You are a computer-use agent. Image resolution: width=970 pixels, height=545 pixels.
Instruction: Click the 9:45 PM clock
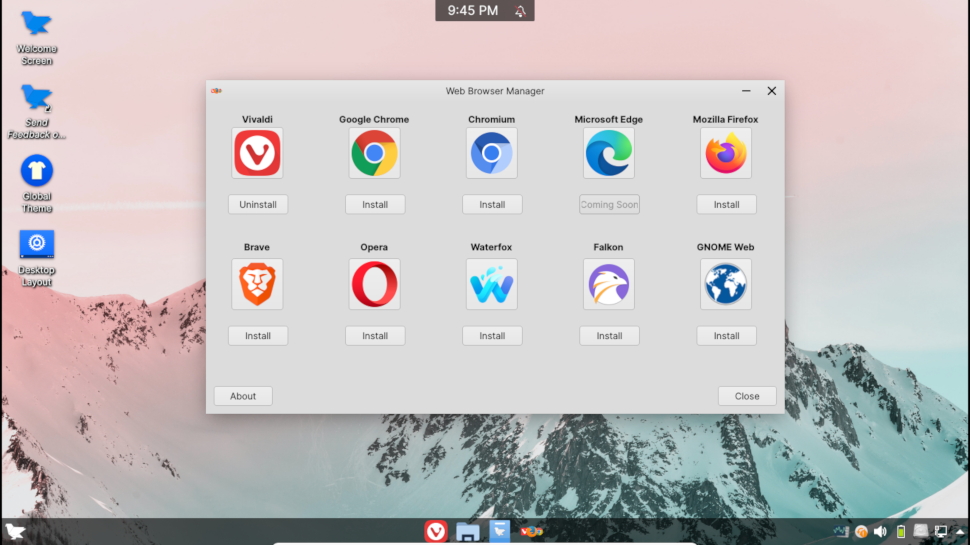pyautogui.click(x=473, y=11)
